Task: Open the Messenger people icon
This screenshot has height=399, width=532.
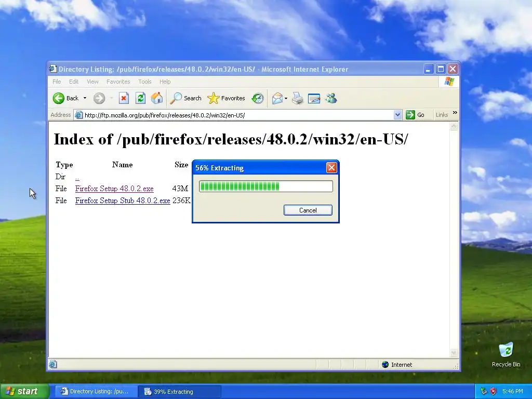Action: tap(331, 98)
